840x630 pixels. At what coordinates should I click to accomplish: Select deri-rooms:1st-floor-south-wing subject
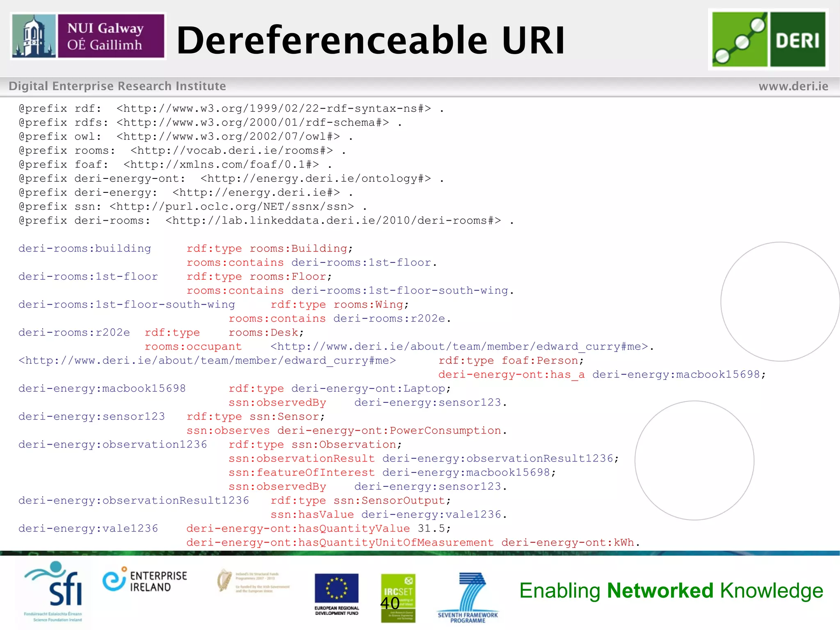coord(127,304)
